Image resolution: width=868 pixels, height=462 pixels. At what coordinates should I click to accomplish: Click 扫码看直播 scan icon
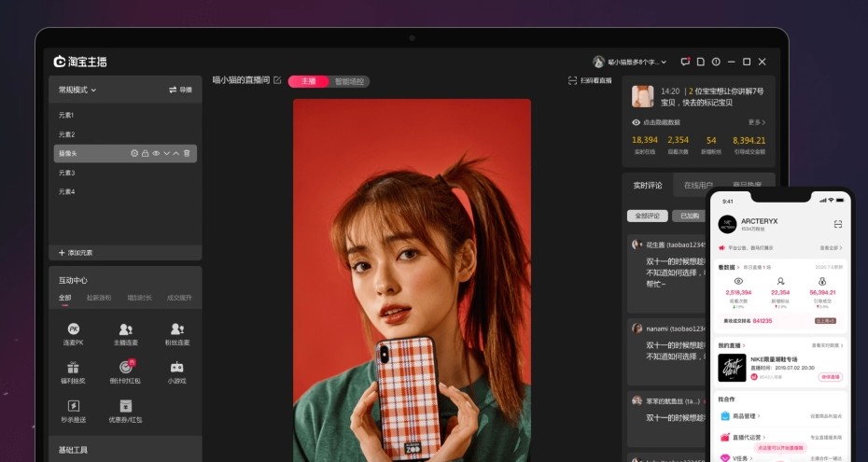click(x=572, y=81)
